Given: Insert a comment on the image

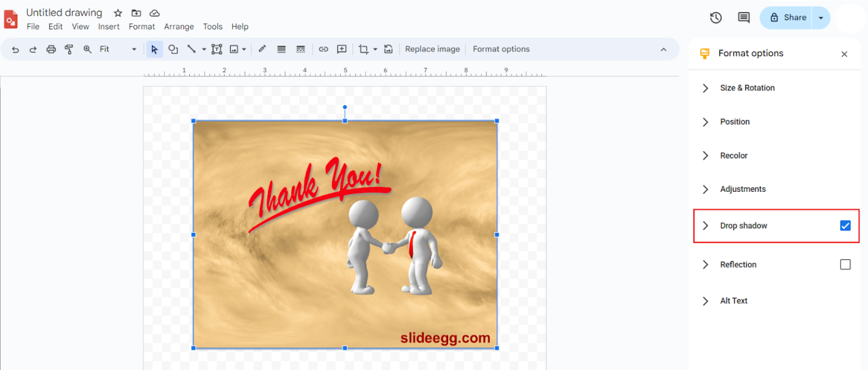Looking at the screenshot, I should pos(341,49).
